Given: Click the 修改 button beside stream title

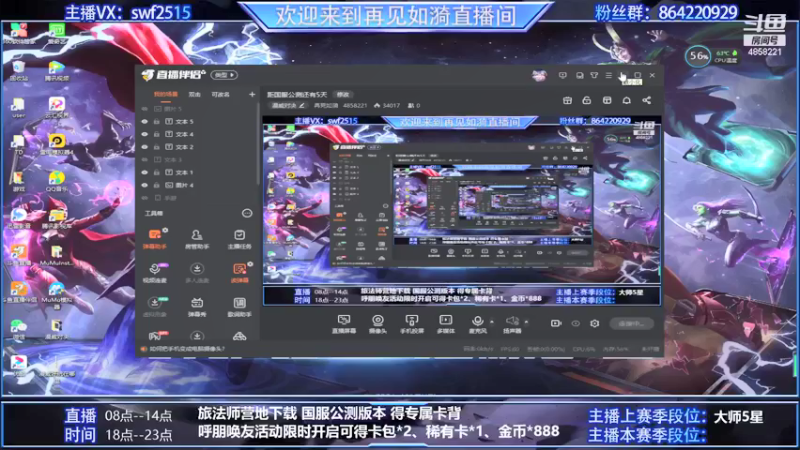Looking at the screenshot, I should pyautogui.click(x=343, y=94).
